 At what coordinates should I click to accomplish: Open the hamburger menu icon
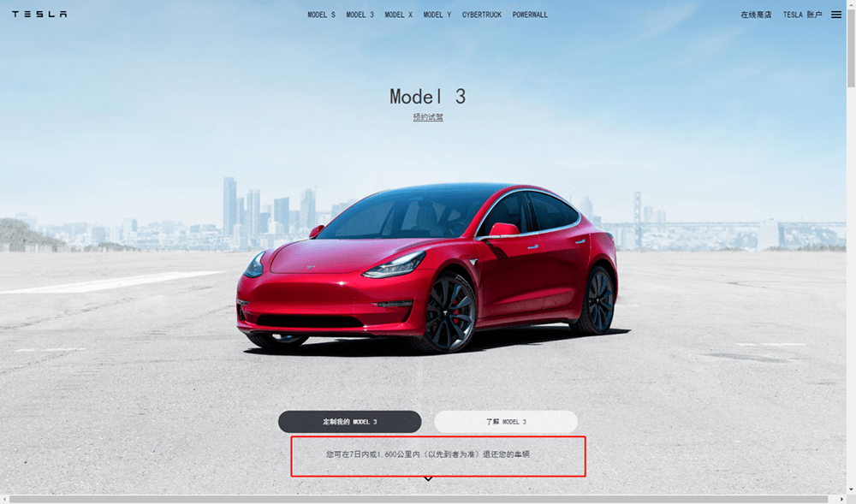click(835, 15)
